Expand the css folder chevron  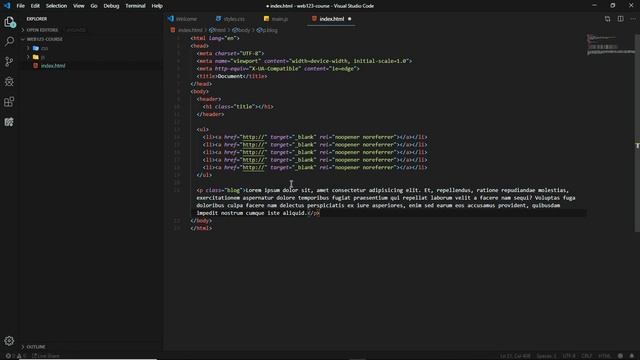point(28,48)
